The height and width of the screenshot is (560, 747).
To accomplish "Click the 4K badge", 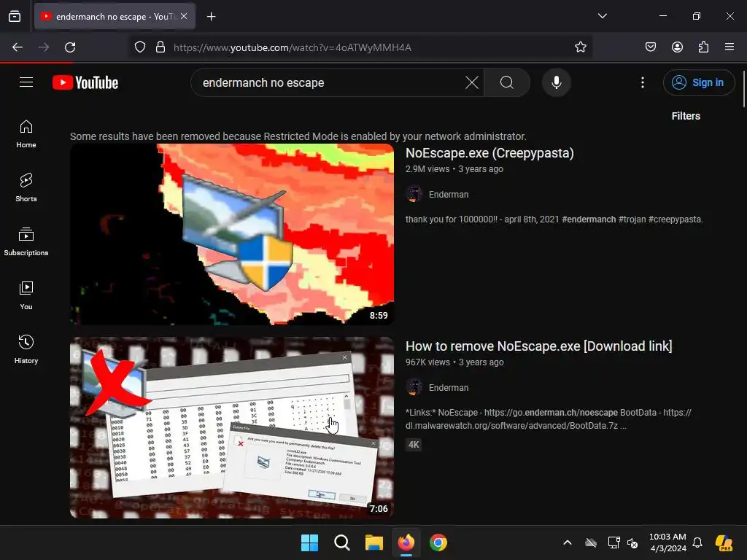I will click(414, 445).
